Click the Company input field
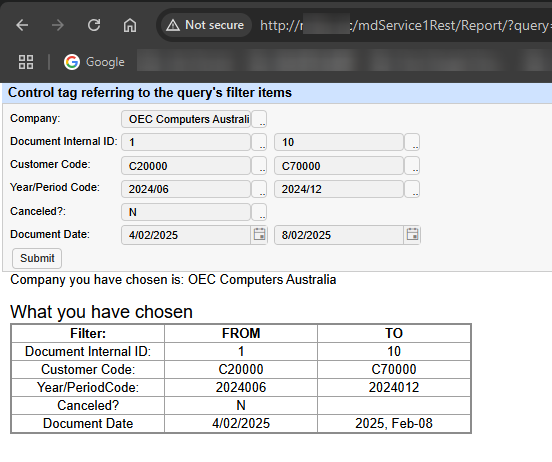This screenshot has height=462, width=552. (186, 119)
